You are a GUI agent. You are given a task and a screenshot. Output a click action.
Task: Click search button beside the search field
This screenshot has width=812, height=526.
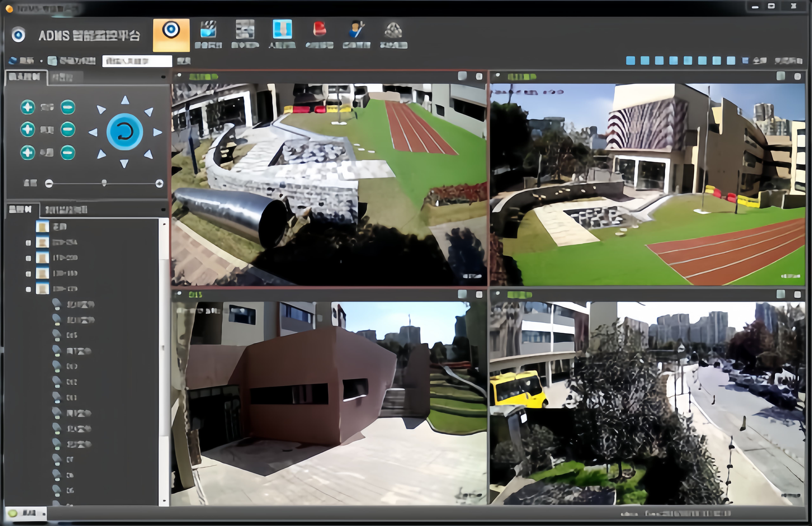point(184,61)
